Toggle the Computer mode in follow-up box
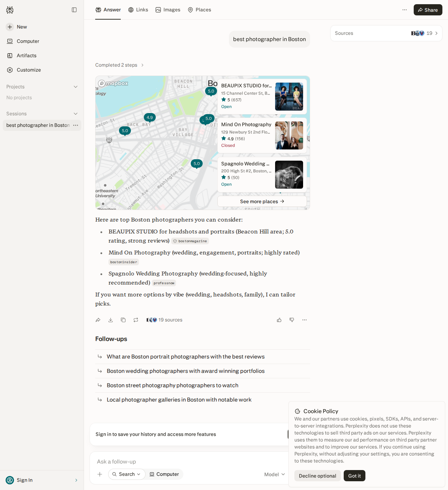 [x=164, y=474]
